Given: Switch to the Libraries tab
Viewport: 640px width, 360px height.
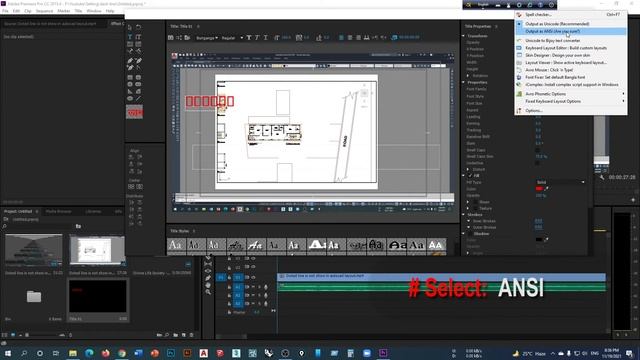Looking at the screenshot, I should [x=93, y=211].
